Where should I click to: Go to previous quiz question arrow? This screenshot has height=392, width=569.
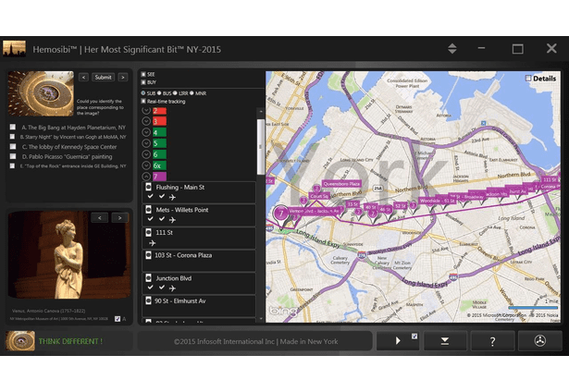[x=84, y=78]
